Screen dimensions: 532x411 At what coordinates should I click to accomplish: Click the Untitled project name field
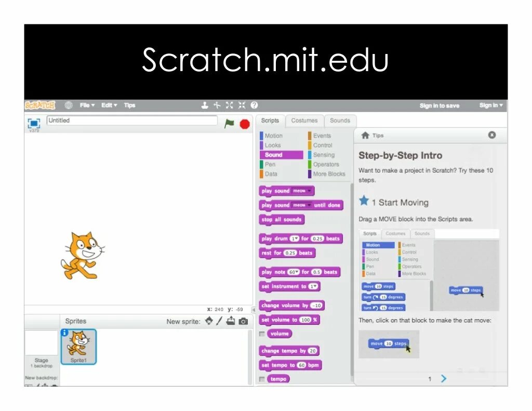pos(132,120)
